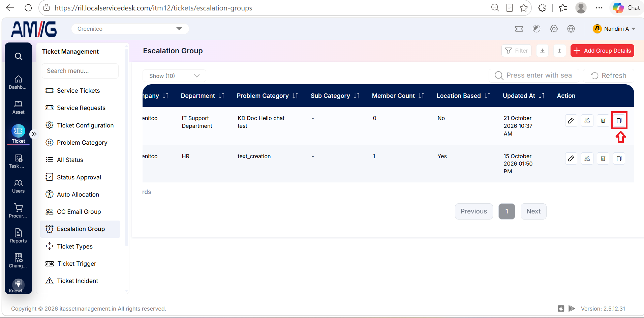Delete the HR escalation group
The image size is (644, 318).
[603, 158]
